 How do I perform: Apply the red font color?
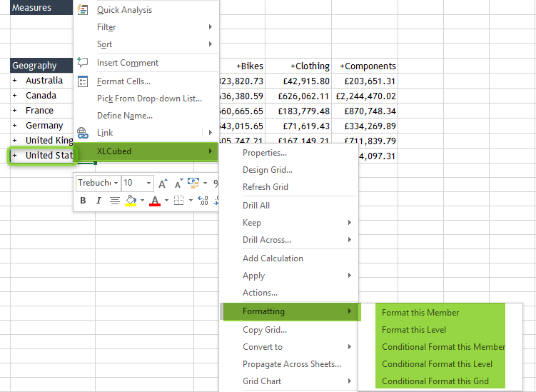click(x=155, y=201)
